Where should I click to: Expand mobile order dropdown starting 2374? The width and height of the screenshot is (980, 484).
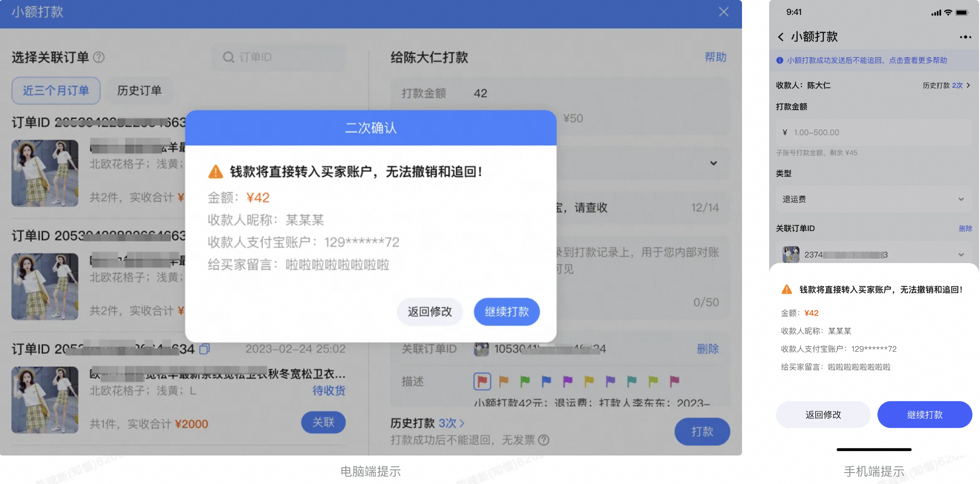tap(961, 255)
